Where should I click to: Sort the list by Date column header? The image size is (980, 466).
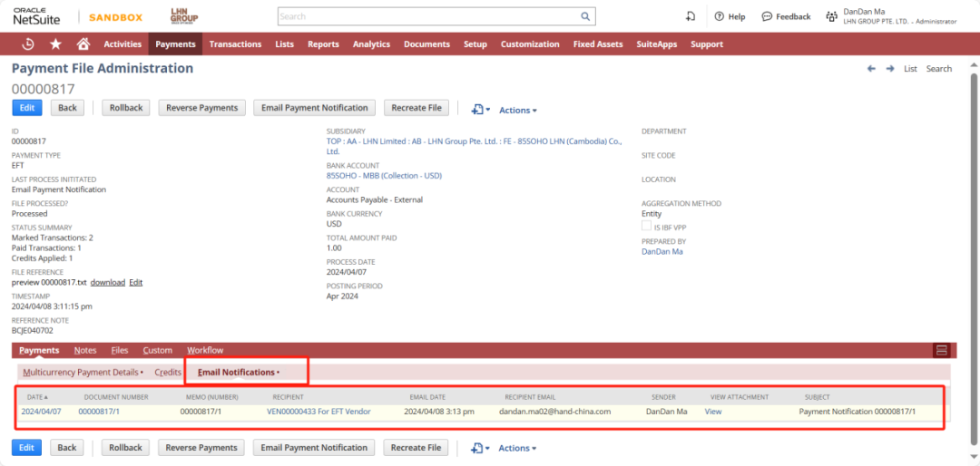coord(37,397)
